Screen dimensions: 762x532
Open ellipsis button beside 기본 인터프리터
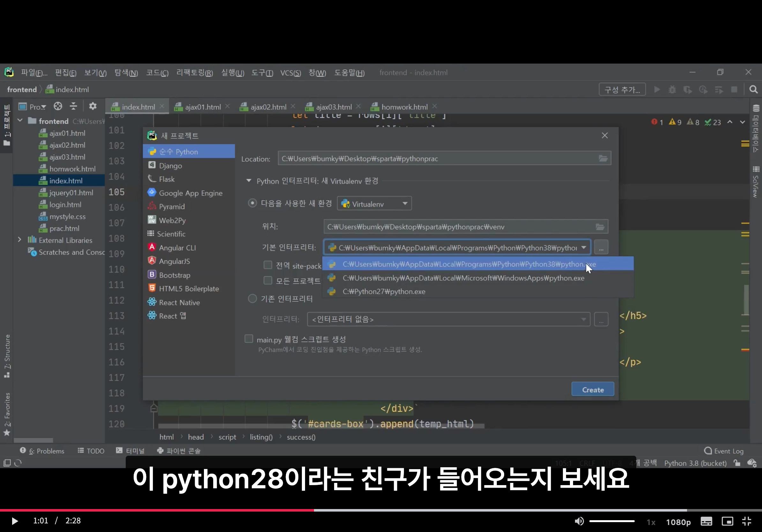pyautogui.click(x=601, y=248)
